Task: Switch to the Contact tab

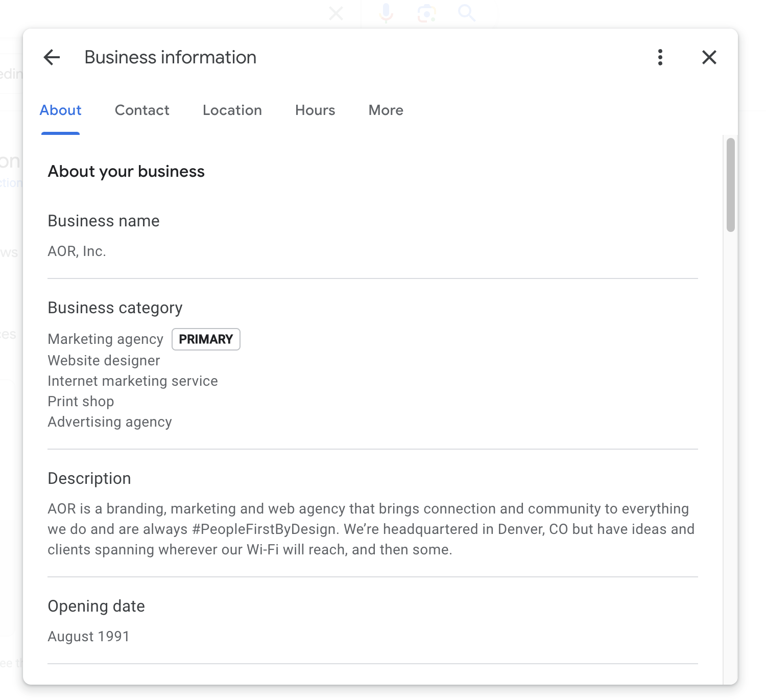Action: (x=142, y=110)
